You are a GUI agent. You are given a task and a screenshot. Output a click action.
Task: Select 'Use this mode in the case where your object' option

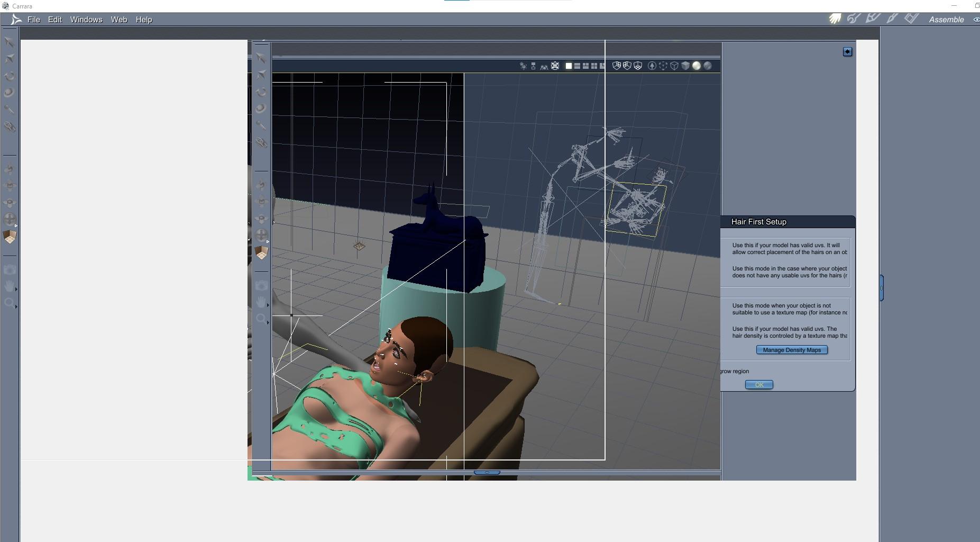click(790, 268)
